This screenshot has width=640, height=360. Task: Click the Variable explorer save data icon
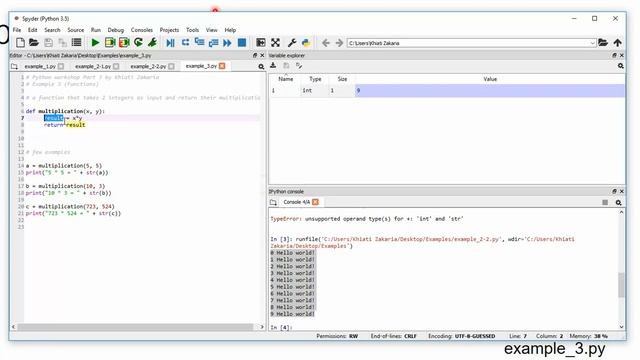(286, 66)
